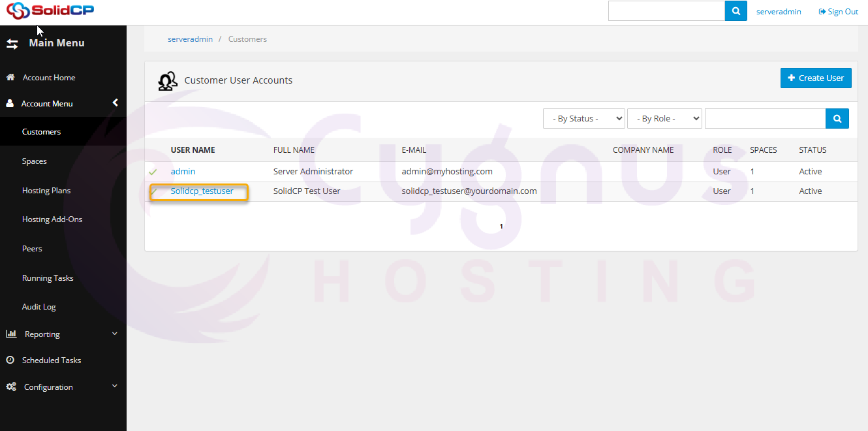Open the Solidcp_testuser account link
The height and width of the screenshot is (431, 868).
(x=202, y=191)
